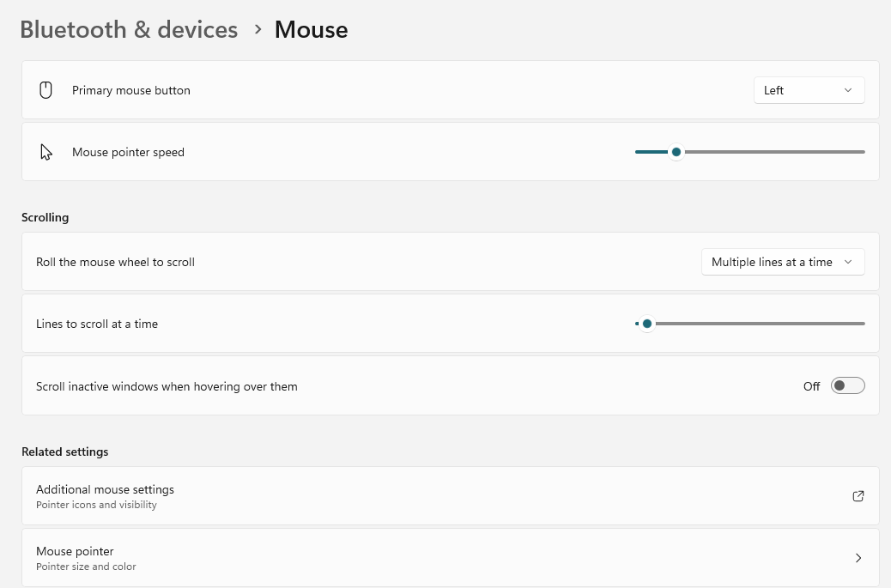Viewport: 891px width, 588px height.
Task: Click the Lines to scroll at a time label
Action: 97,324
